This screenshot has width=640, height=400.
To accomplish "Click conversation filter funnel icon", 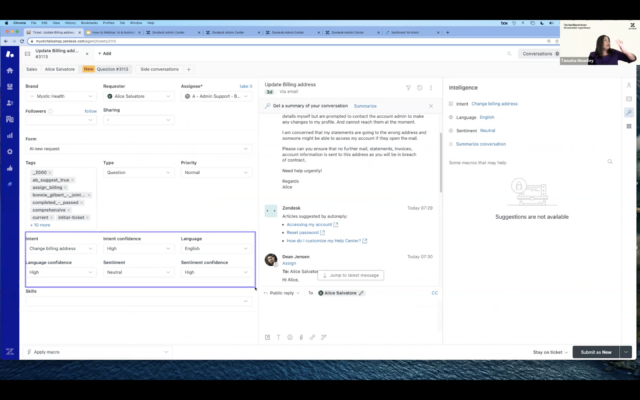I will pyautogui.click(x=408, y=88).
